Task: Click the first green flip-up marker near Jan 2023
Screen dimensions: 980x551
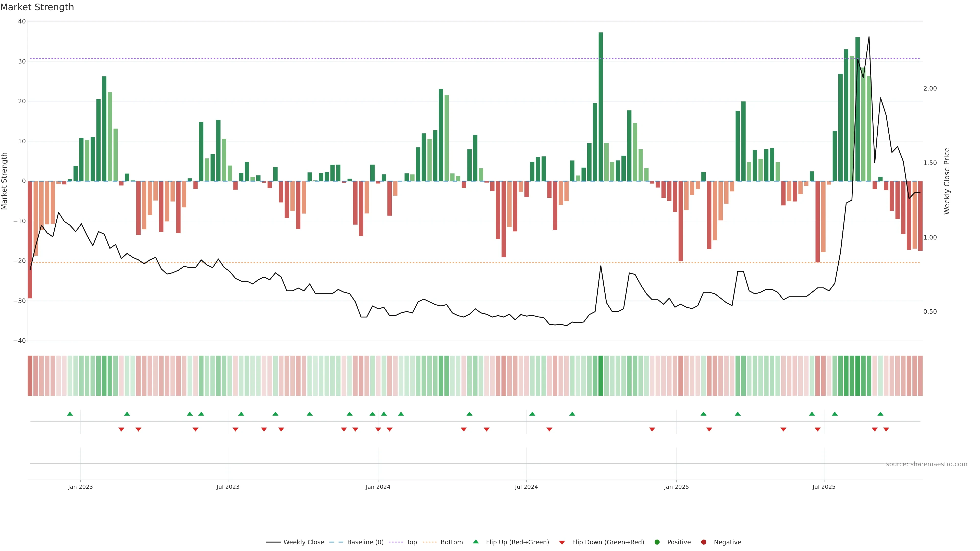Action: click(x=70, y=414)
